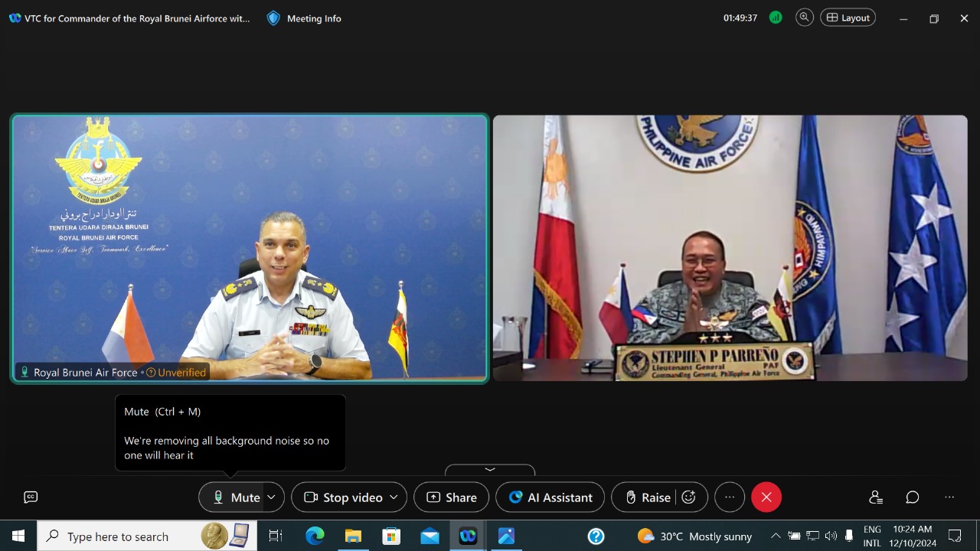Open the Participants panel
The width and height of the screenshot is (980, 551).
876,497
